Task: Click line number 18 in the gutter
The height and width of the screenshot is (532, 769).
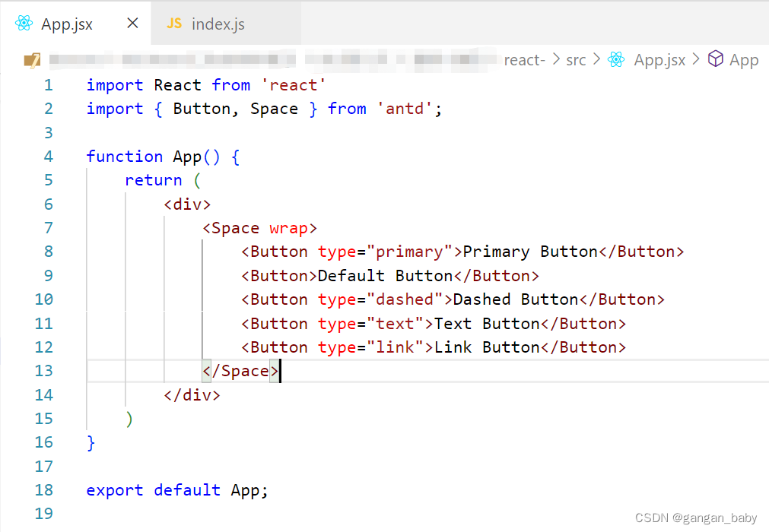Action: point(43,490)
